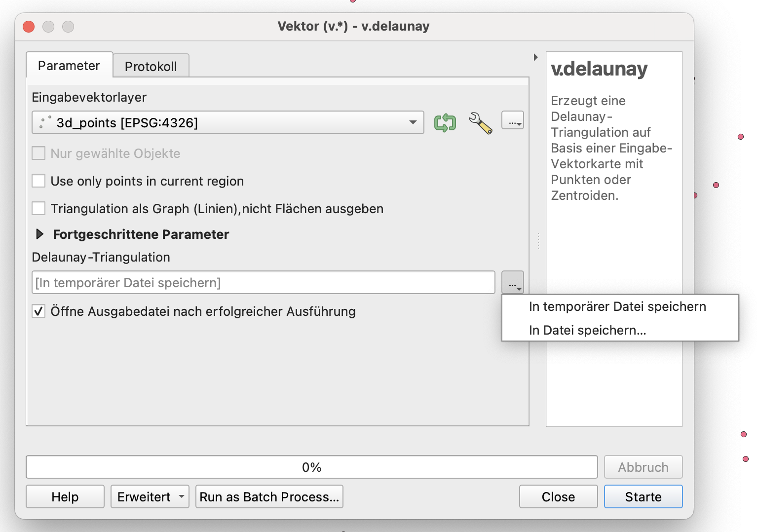The width and height of the screenshot is (757, 532).
Task: Click the 'Eingabevektorlayer' label
Action: click(89, 97)
